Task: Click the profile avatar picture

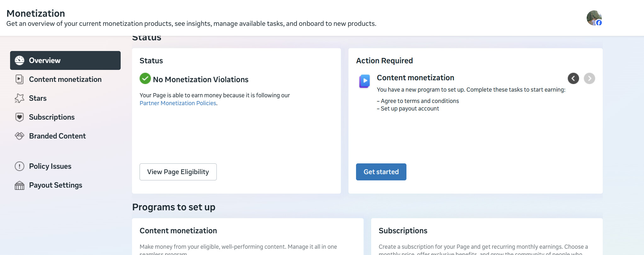Action: 594,18
